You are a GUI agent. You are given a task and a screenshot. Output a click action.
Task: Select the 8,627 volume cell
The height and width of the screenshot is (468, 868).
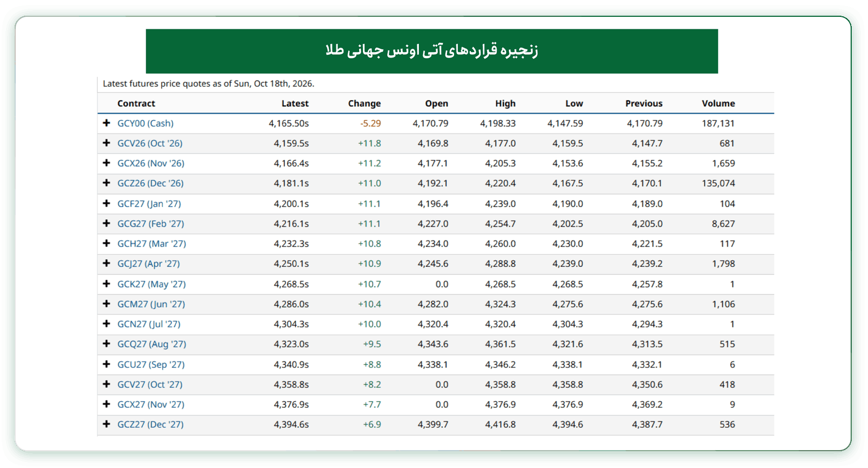pyautogui.click(x=724, y=223)
